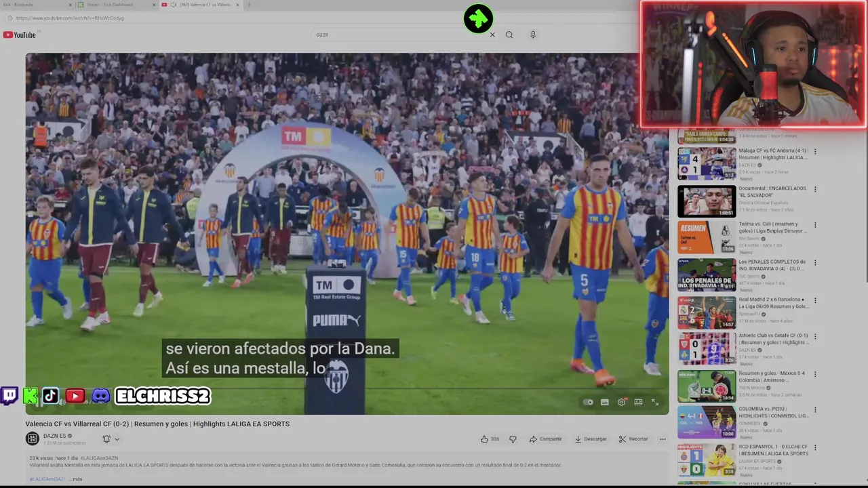Open Athletic Club vs Getafe thumbnail
Viewport: 868px width, 488px height.
coord(707,348)
